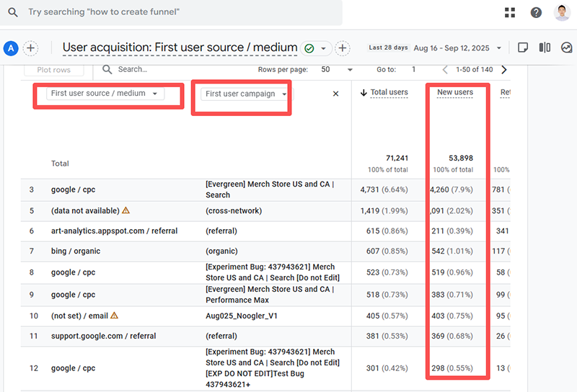577x392 pixels.
Task: Click the add comparison plus icon
Action: 30,48
